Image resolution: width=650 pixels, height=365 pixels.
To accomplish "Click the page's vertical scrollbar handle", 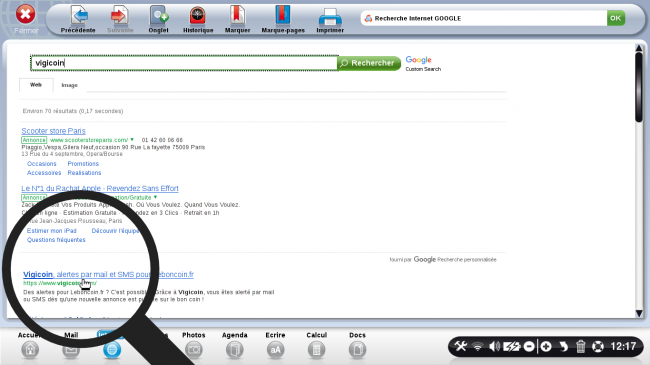I will point(639,86).
